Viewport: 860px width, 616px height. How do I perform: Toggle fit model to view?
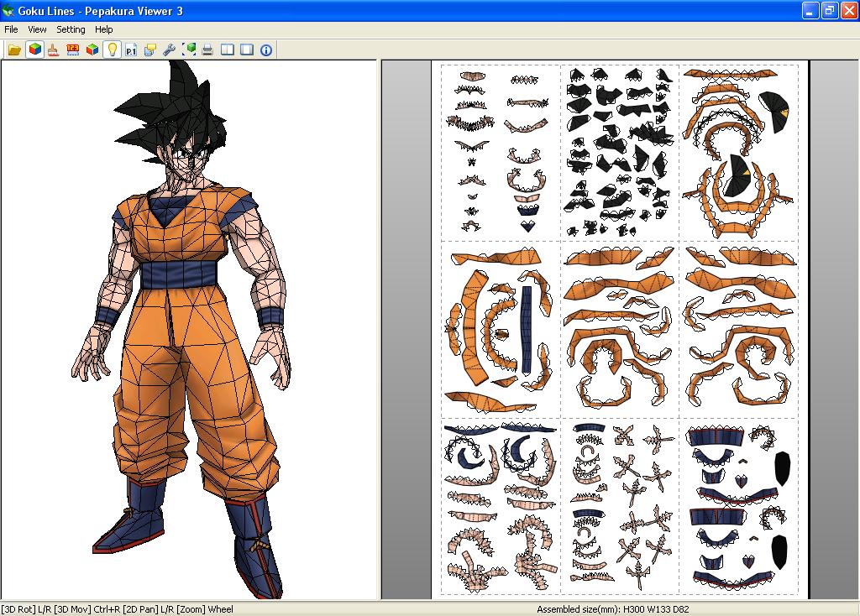(190, 50)
